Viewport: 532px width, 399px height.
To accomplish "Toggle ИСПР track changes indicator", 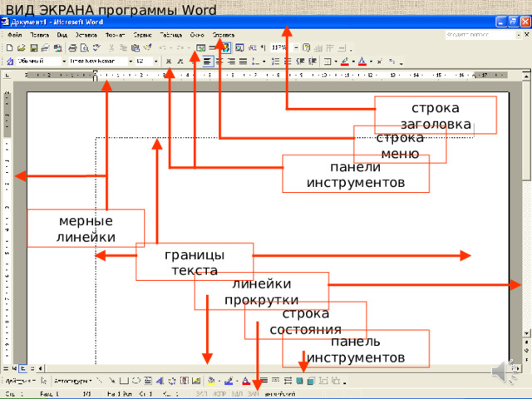I will click(219, 394).
